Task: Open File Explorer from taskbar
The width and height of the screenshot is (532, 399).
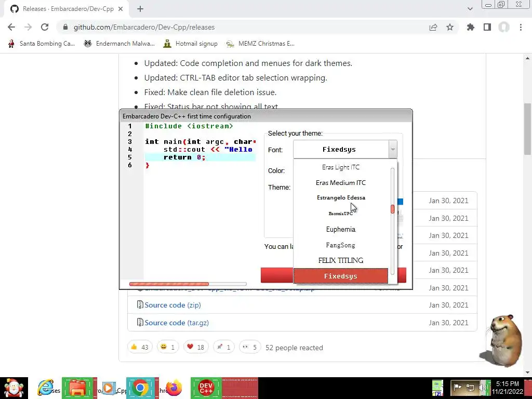Action: (x=77, y=388)
